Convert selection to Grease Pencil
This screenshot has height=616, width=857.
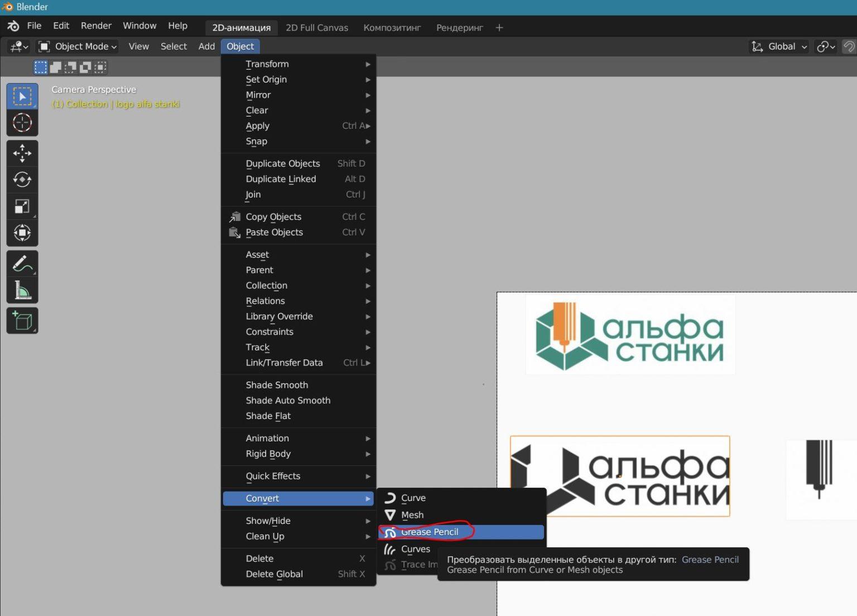coord(461,532)
